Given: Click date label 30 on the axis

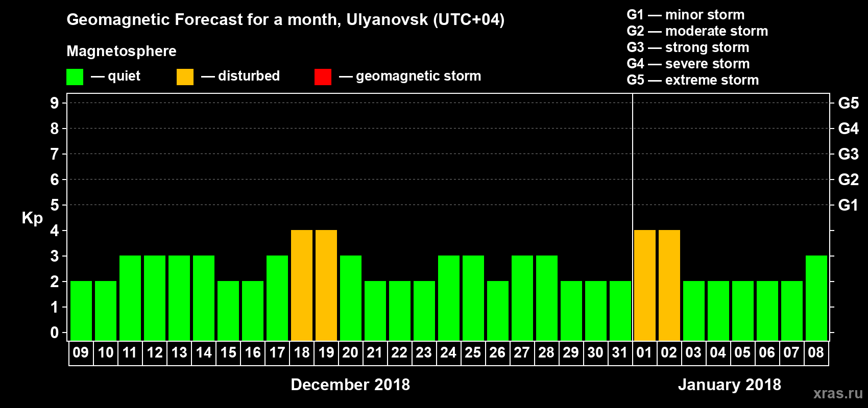Looking at the screenshot, I should point(595,352).
